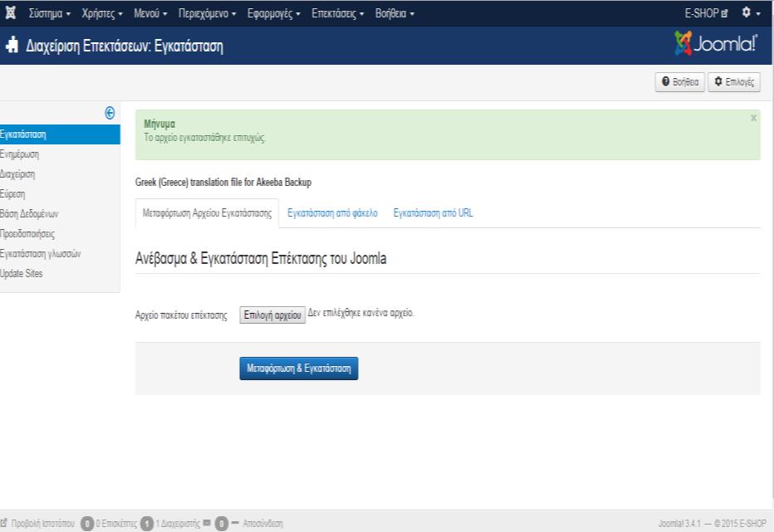The width and height of the screenshot is (774, 532).
Task: Close the green success message
Action: pos(753,118)
